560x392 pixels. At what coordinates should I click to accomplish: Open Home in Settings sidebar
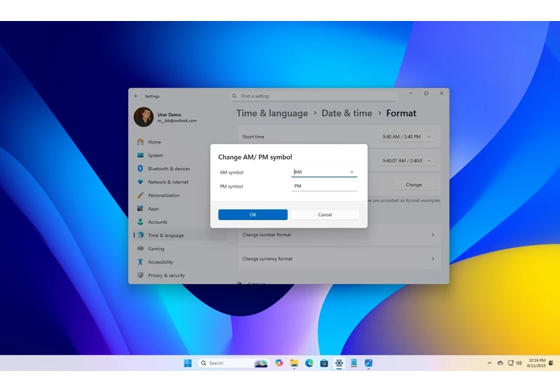180,141
